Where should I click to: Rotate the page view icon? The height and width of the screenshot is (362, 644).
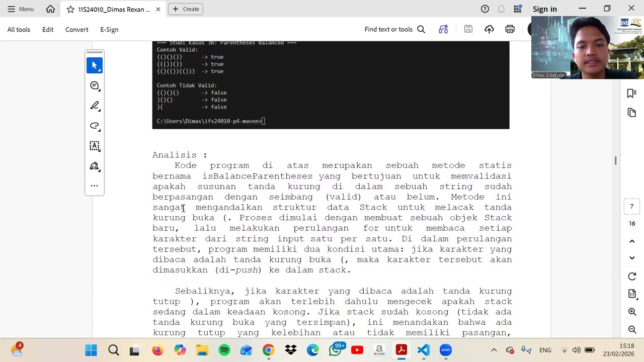[x=632, y=277]
